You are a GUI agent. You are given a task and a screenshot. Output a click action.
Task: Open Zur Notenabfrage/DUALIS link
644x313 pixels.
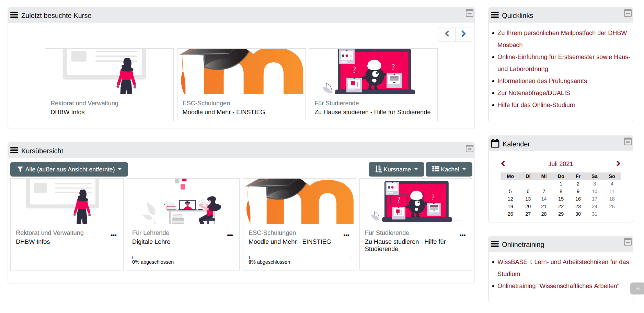533,93
